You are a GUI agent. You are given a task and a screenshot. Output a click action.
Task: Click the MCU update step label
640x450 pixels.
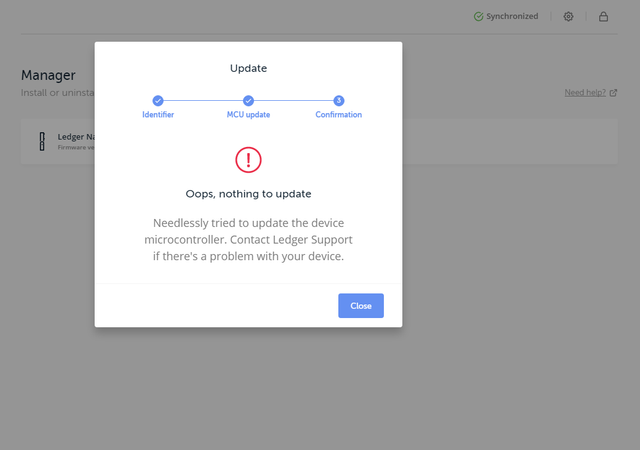tap(248, 115)
